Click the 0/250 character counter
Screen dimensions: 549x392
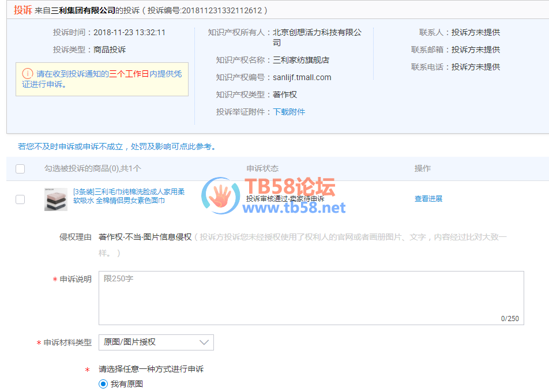coord(510,318)
